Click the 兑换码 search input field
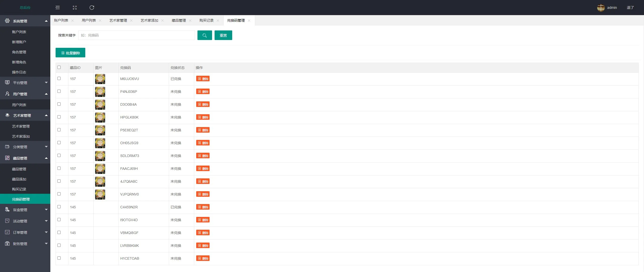 (136, 35)
